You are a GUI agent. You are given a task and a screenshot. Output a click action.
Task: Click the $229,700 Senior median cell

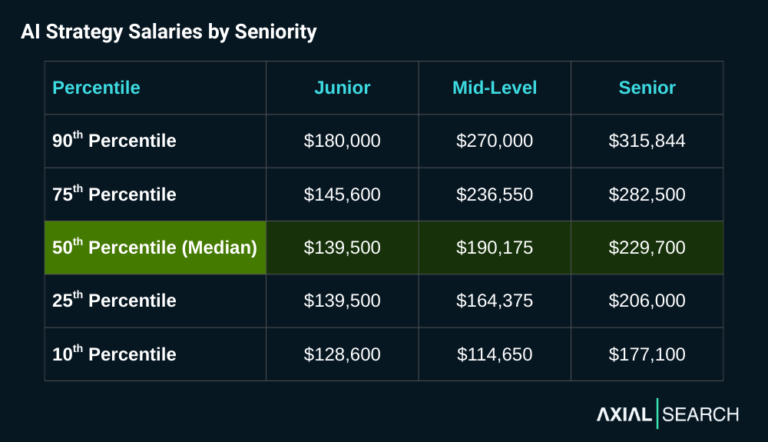647,247
